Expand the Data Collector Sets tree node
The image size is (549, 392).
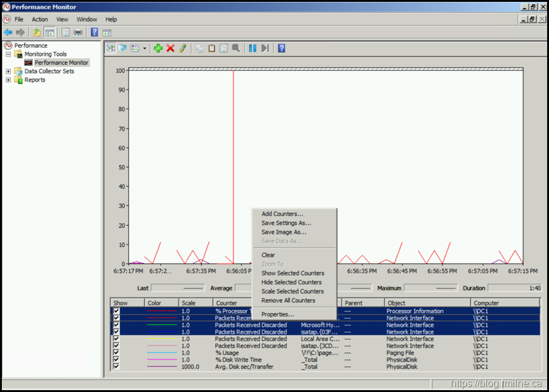tap(8, 71)
